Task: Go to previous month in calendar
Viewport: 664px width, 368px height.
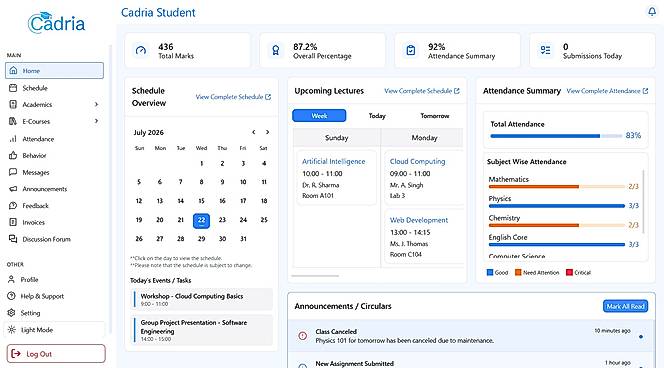Action: coord(254,132)
